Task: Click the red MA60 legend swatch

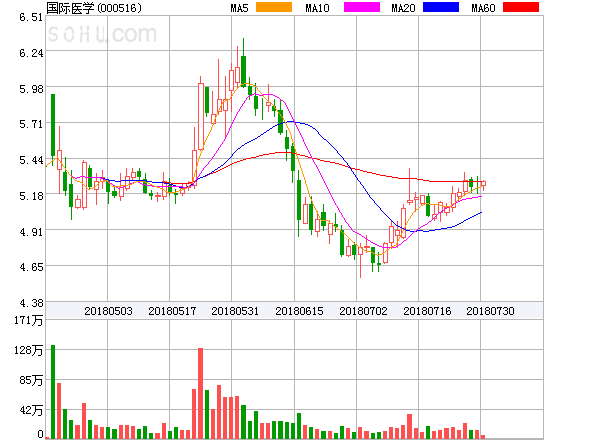Action: click(x=521, y=7)
